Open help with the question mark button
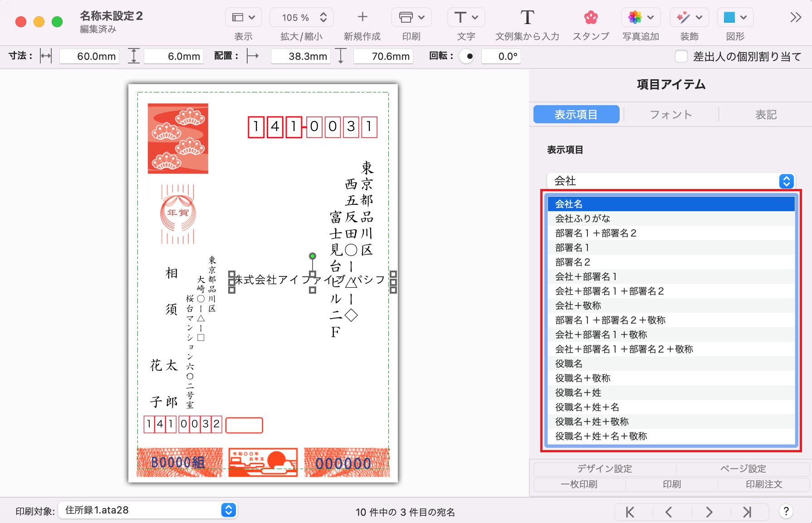The width and height of the screenshot is (812, 523). [x=786, y=512]
